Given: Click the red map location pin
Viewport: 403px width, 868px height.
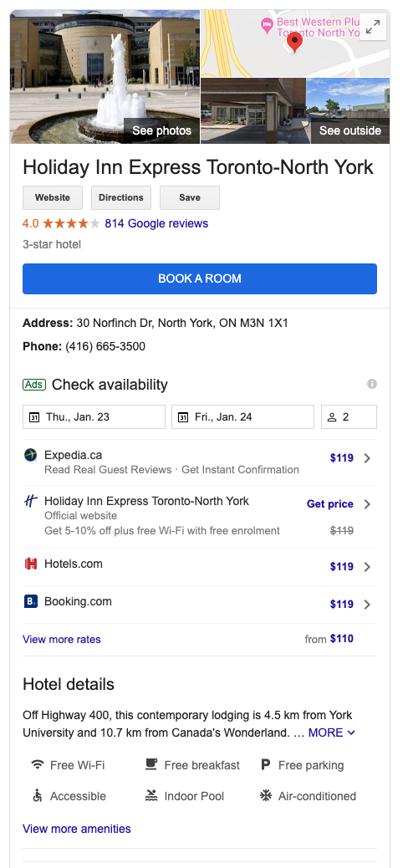Looking at the screenshot, I should [x=295, y=42].
